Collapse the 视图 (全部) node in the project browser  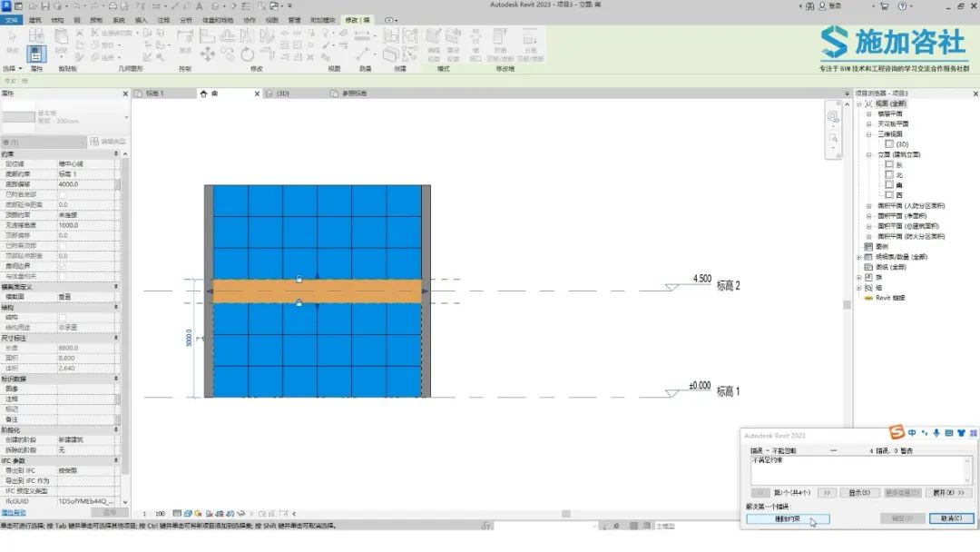click(859, 103)
